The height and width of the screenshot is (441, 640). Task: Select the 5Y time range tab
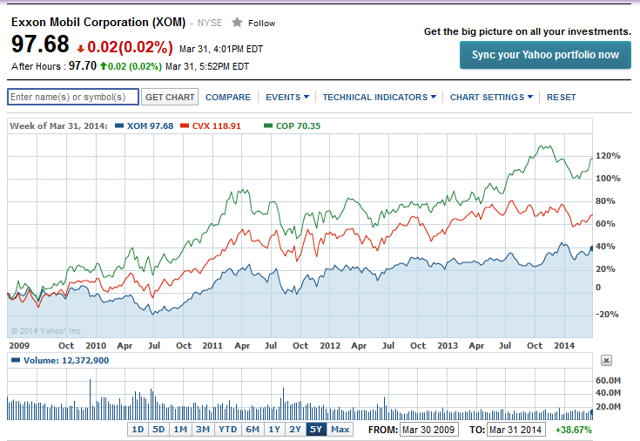316,430
